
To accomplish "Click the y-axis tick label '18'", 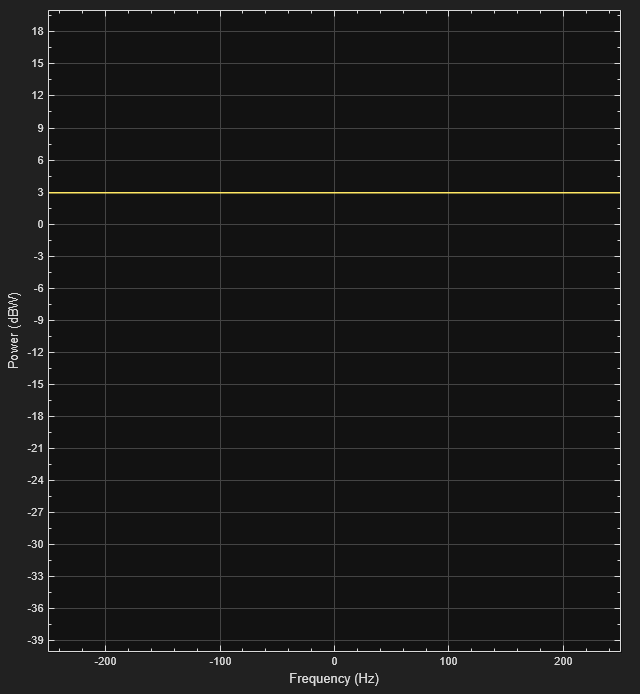I will pos(38,31).
